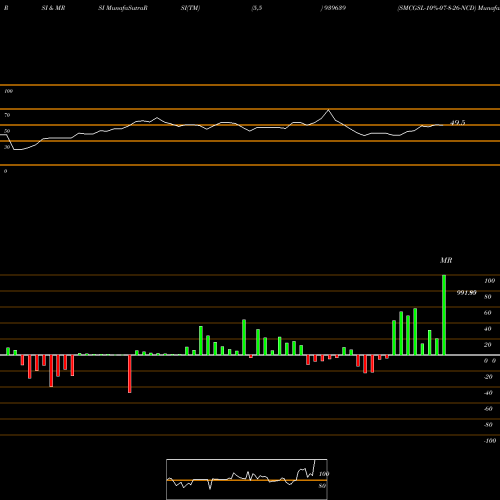Click the longest red MR bar
500x500 pixels.
(130, 374)
